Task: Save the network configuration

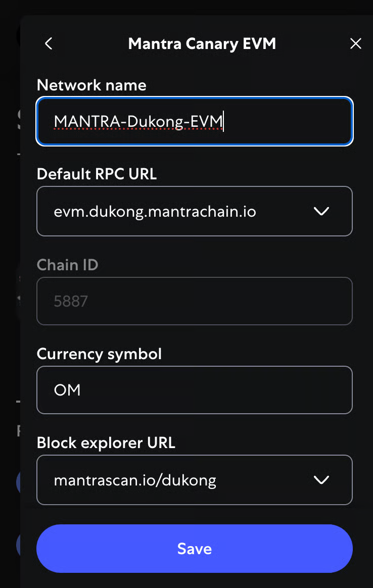Action: pos(195,549)
